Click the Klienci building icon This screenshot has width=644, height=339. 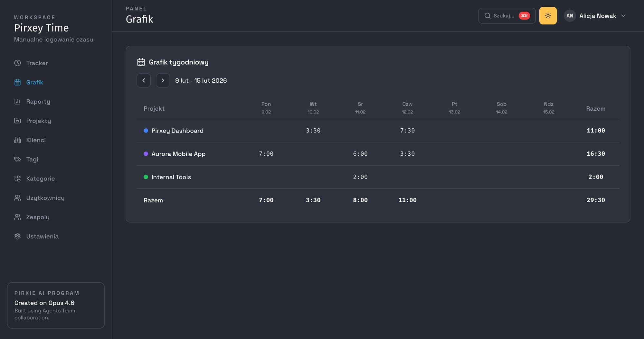click(17, 140)
